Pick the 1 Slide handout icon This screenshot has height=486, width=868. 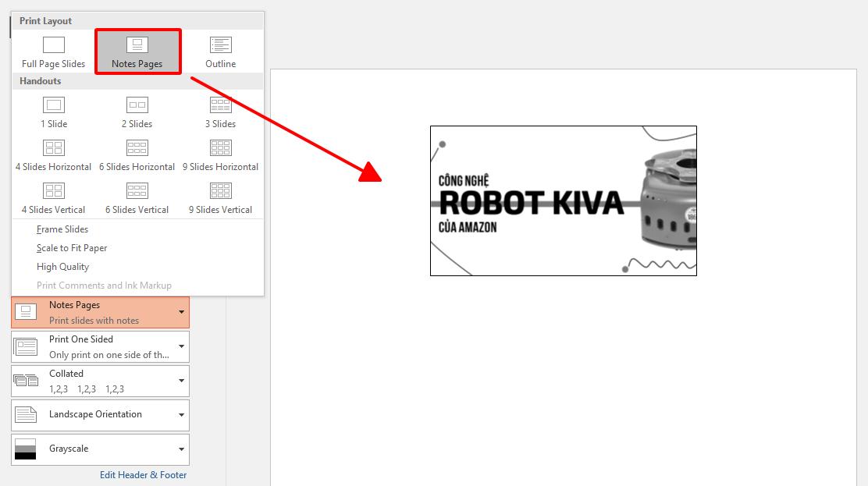tap(54, 105)
